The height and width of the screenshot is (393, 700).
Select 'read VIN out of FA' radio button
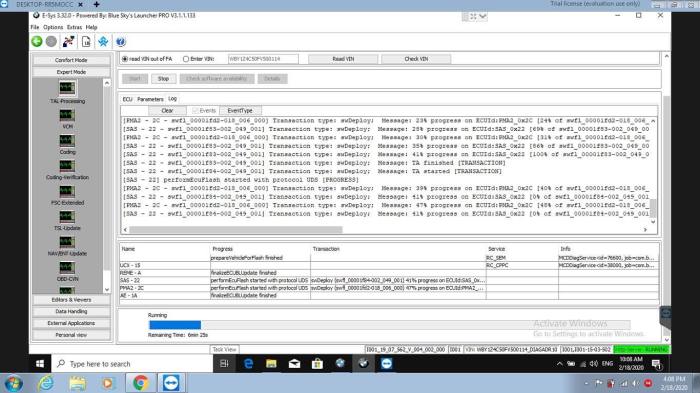(125, 59)
